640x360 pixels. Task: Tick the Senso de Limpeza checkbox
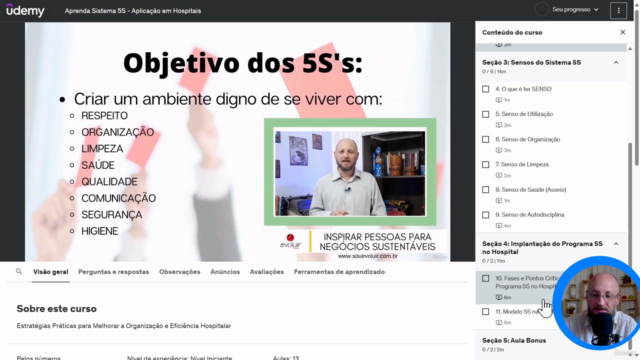coord(486,164)
